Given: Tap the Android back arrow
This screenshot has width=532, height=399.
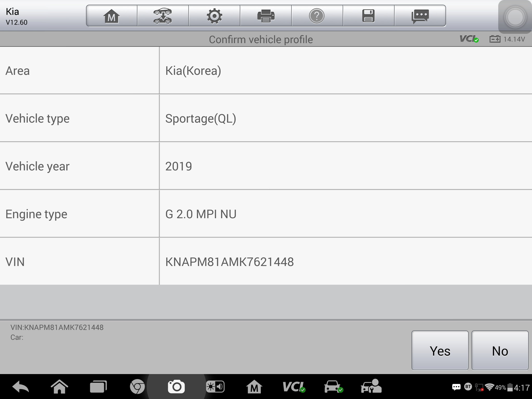Looking at the screenshot, I should 21,387.
